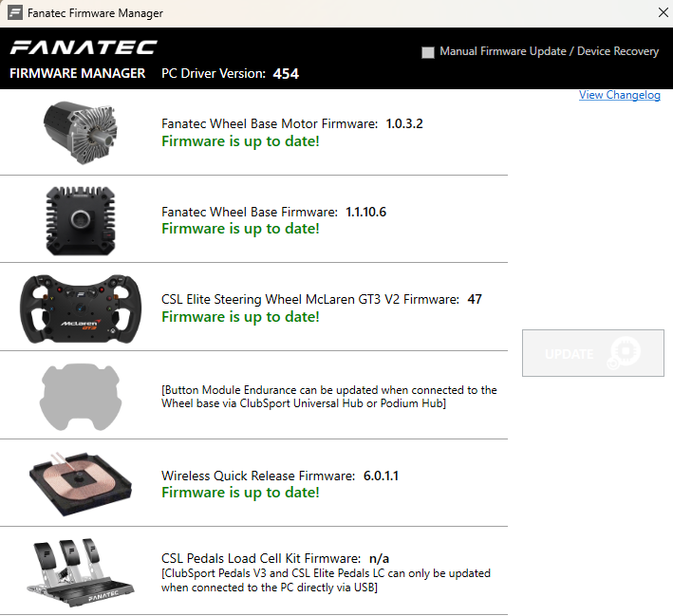This screenshot has height=616, width=673.
Task: Click the Button Module Endurance silhouette icon
Action: coord(81,395)
